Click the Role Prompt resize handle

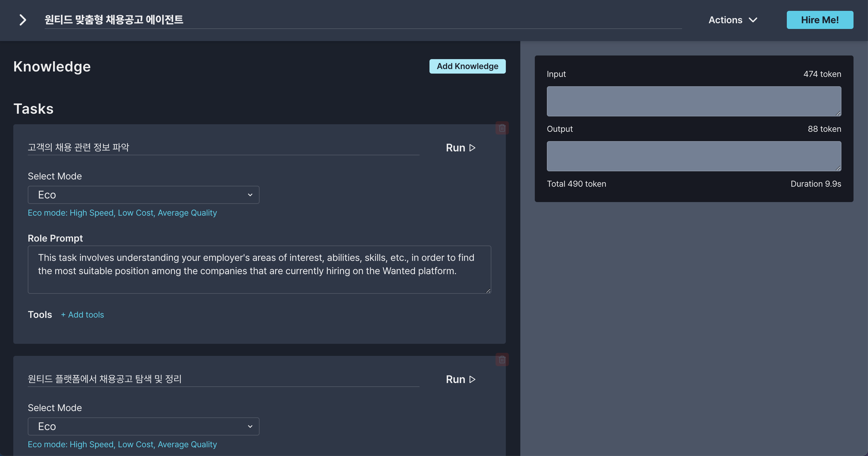pyautogui.click(x=488, y=291)
